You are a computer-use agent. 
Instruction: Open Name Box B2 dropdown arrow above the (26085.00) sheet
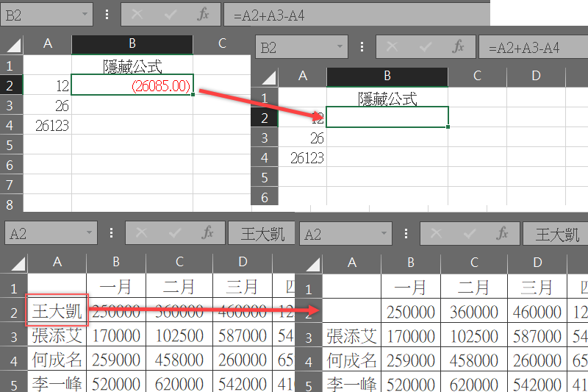(x=85, y=14)
